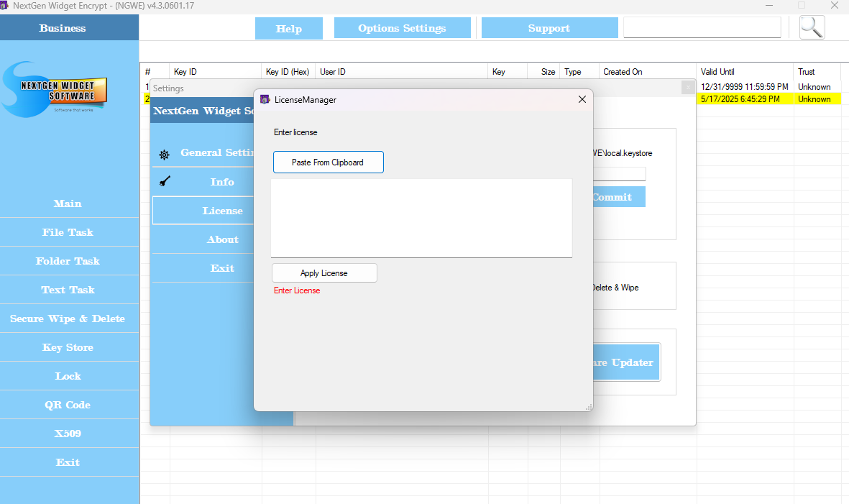
Task: Select the License tab in Settings
Action: pos(222,211)
